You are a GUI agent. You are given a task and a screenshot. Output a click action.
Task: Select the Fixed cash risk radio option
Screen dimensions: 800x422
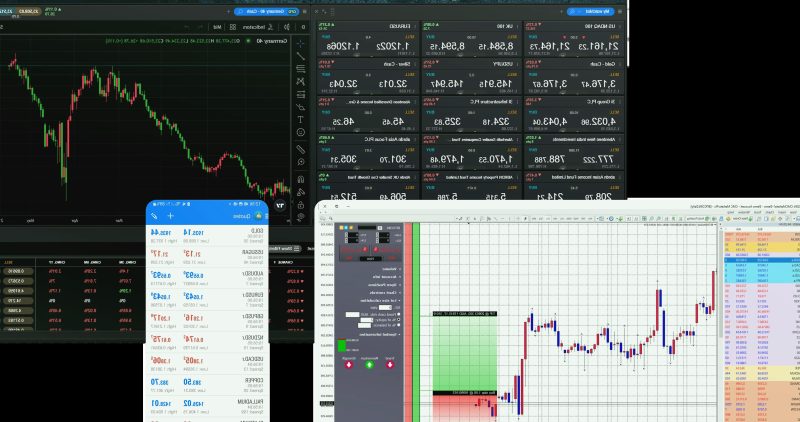click(398, 314)
